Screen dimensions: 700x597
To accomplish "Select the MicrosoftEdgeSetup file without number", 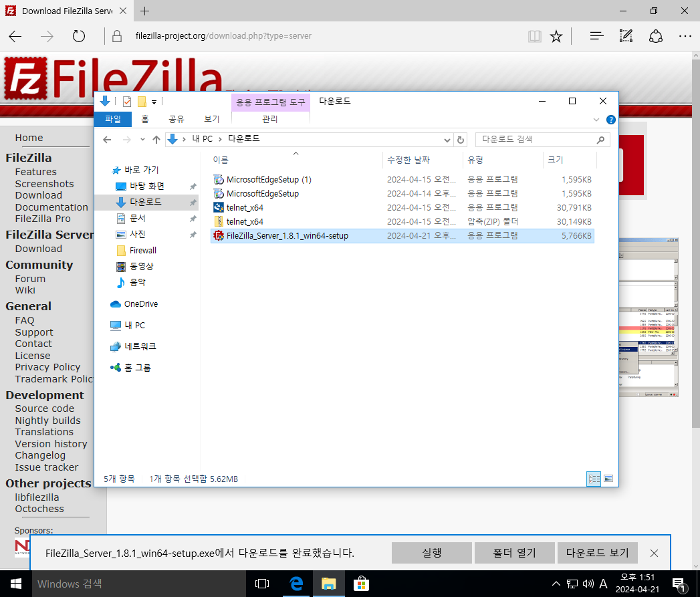I will 402,193.
